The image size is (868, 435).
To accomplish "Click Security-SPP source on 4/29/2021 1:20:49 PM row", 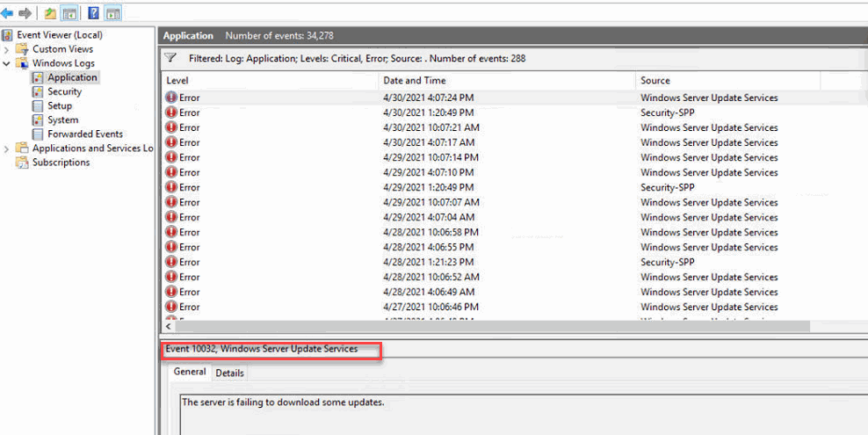I will click(x=667, y=187).
